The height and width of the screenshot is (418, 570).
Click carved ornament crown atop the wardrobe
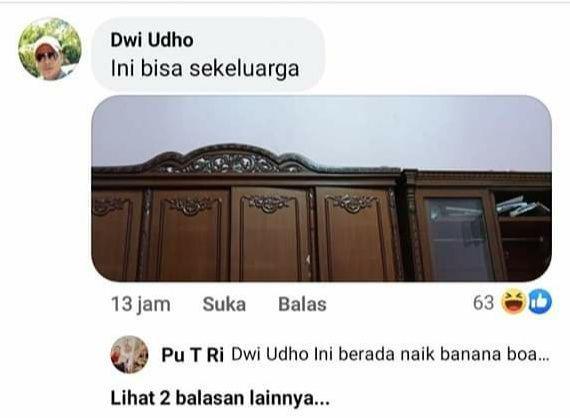[x=231, y=159]
